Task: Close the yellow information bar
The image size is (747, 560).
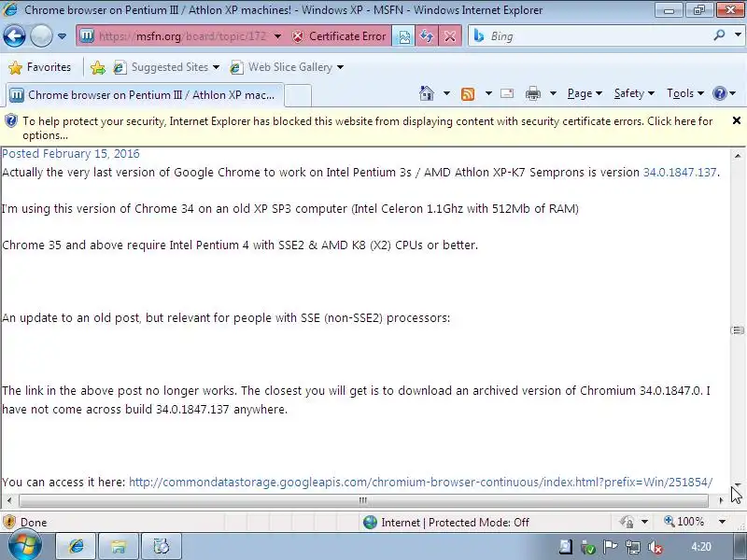Action: [737, 121]
